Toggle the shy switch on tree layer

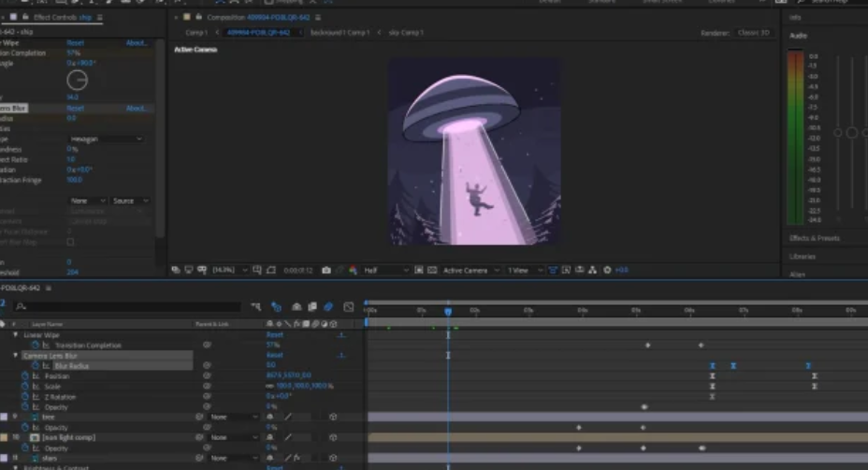(x=271, y=417)
